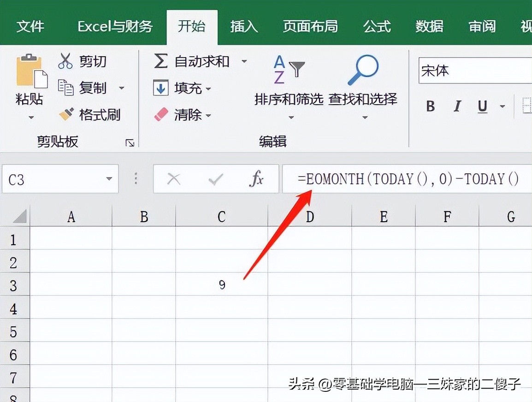The image size is (532, 402).
Task: Switch to the 插入 tab
Action: pyautogui.click(x=244, y=27)
